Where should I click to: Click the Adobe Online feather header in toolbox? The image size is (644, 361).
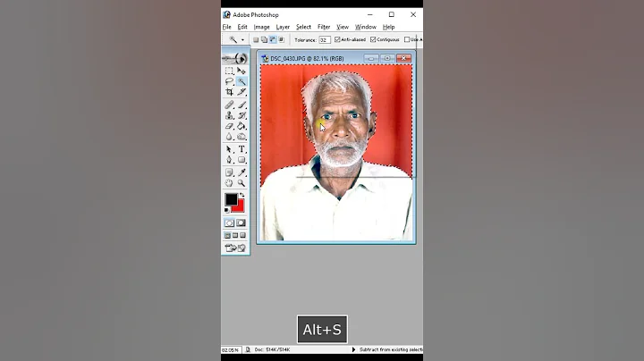[235, 59]
